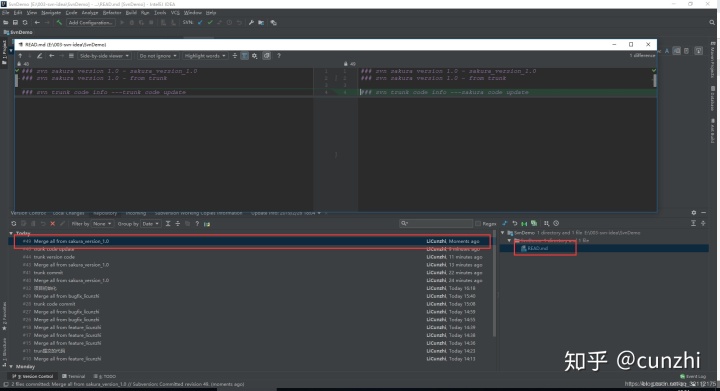Expand the Monday group
The width and height of the screenshot is (720, 391).
(x=11, y=366)
